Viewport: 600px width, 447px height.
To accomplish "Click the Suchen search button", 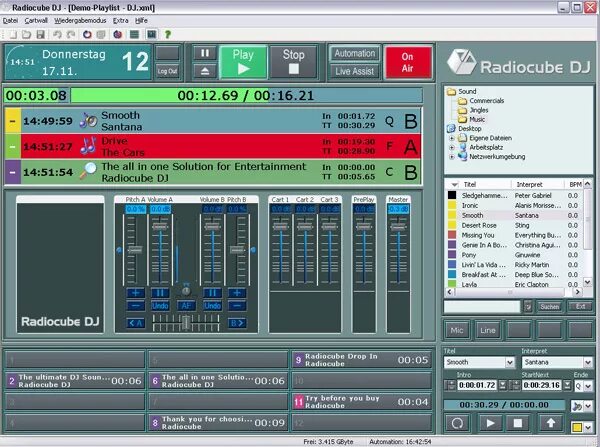I will 550,307.
